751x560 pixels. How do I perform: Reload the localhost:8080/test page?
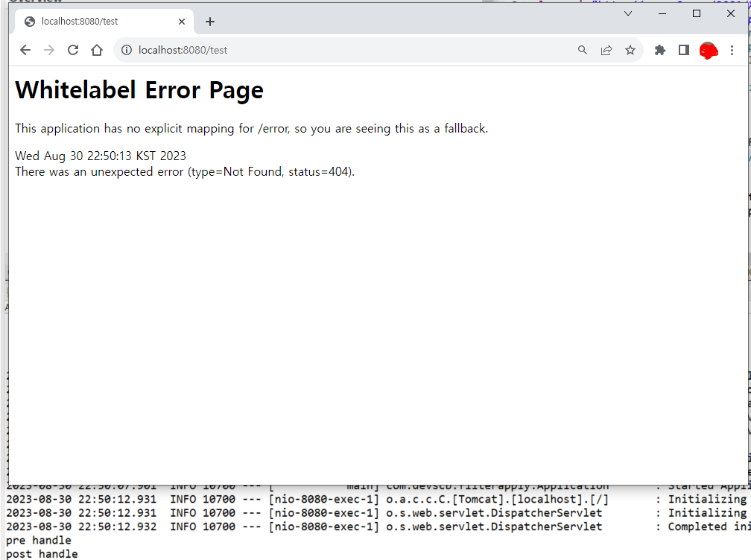tap(73, 50)
